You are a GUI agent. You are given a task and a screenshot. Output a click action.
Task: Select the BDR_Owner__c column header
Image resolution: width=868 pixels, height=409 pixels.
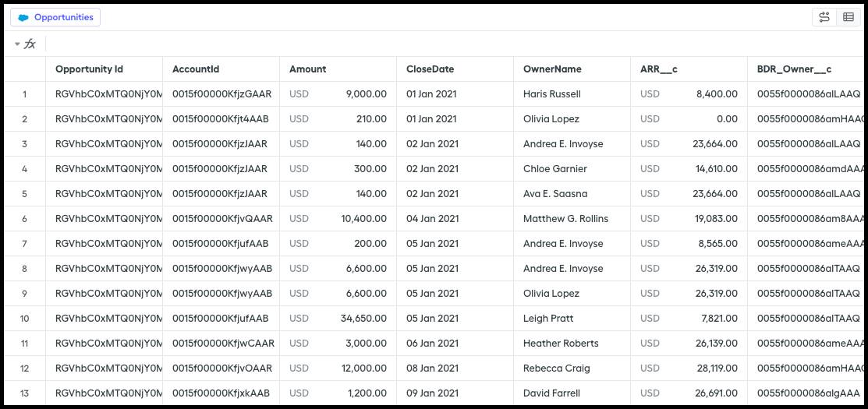(x=806, y=69)
